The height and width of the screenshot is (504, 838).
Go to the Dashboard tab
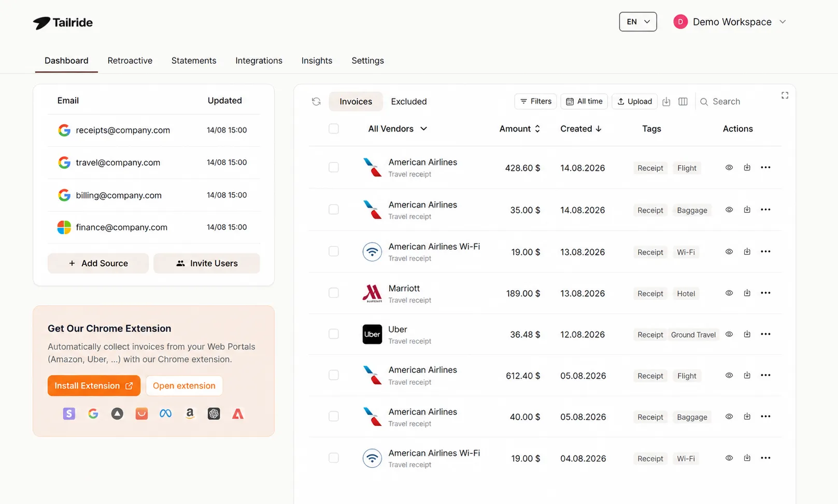click(x=66, y=61)
